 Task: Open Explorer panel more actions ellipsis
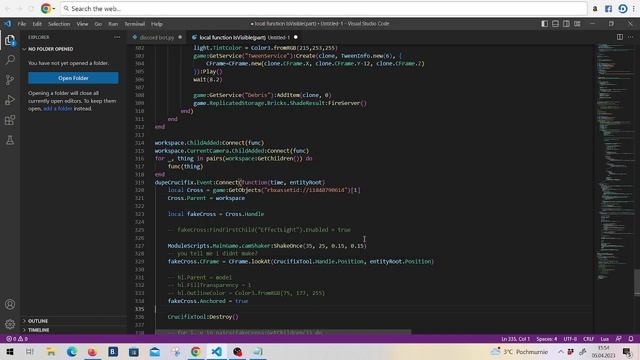(x=117, y=37)
